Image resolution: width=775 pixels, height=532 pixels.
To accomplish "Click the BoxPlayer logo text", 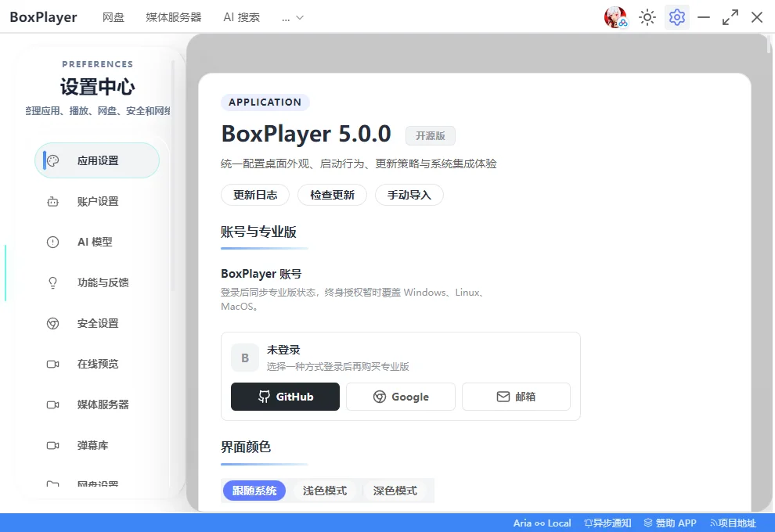I will (x=44, y=17).
